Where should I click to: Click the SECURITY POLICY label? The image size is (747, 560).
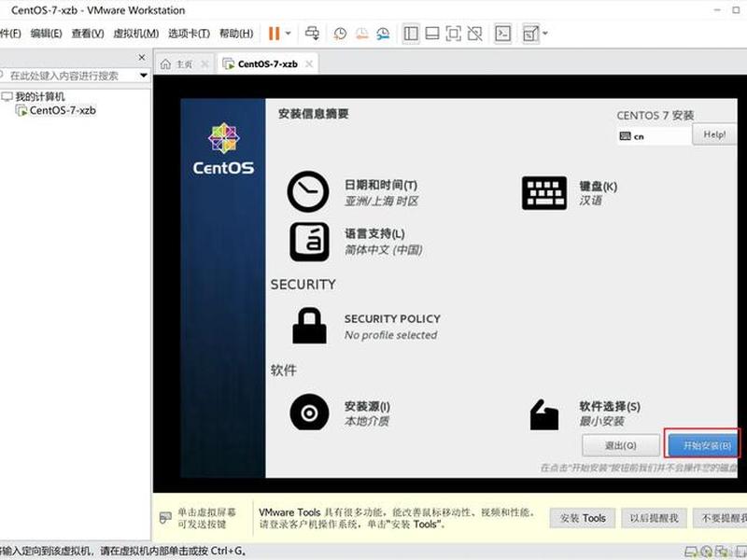[x=392, y=318]
